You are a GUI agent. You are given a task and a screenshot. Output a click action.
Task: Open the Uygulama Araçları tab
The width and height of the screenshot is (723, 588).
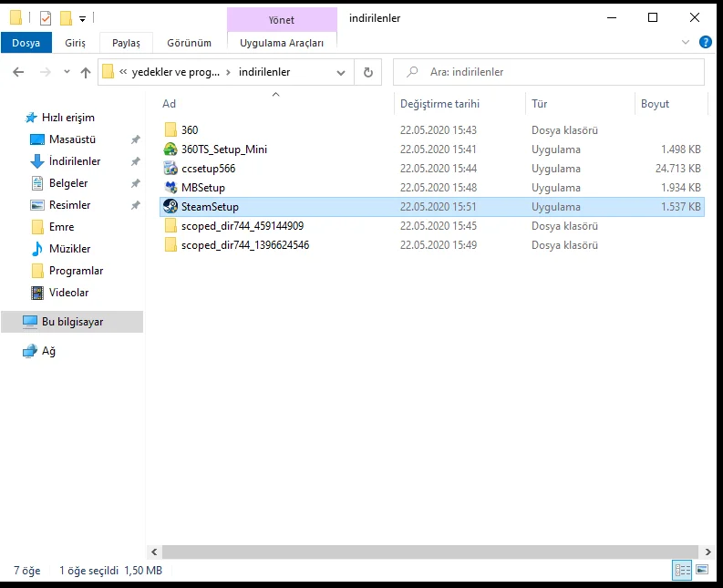point(282,43)
